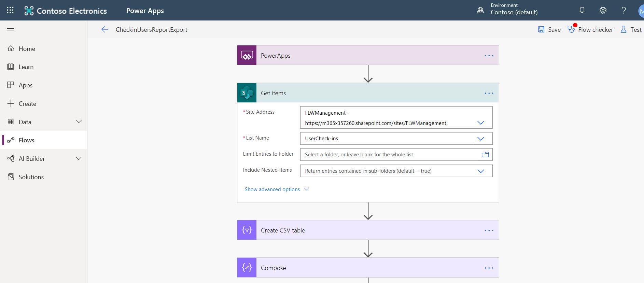Expand the AI Builder menu chevron

pos(79,158)
